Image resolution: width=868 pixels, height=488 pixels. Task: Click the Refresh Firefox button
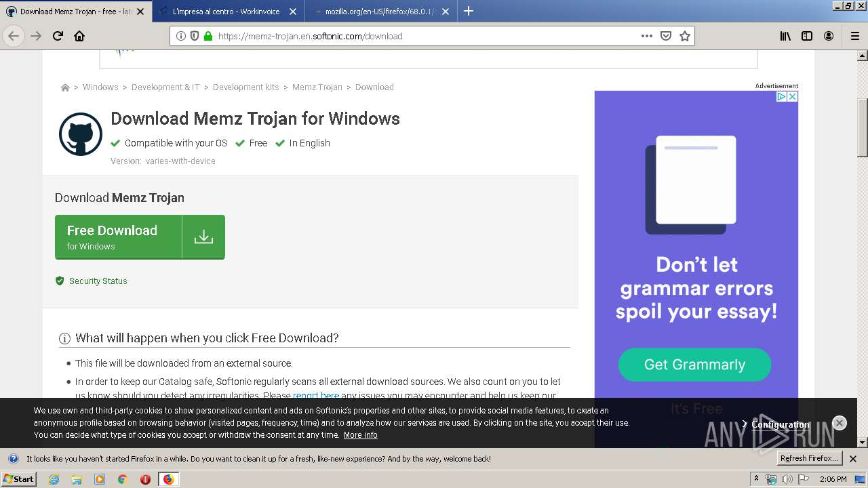[809, 459]
